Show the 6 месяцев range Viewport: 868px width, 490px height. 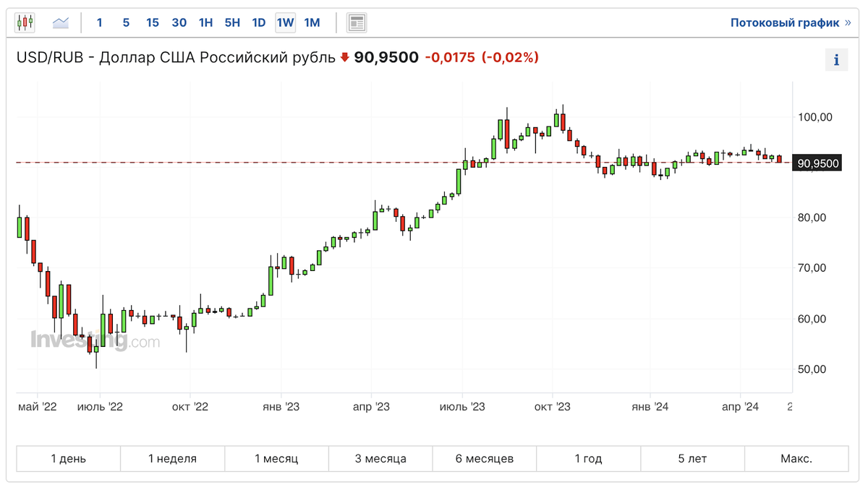(x=485, y=458)
